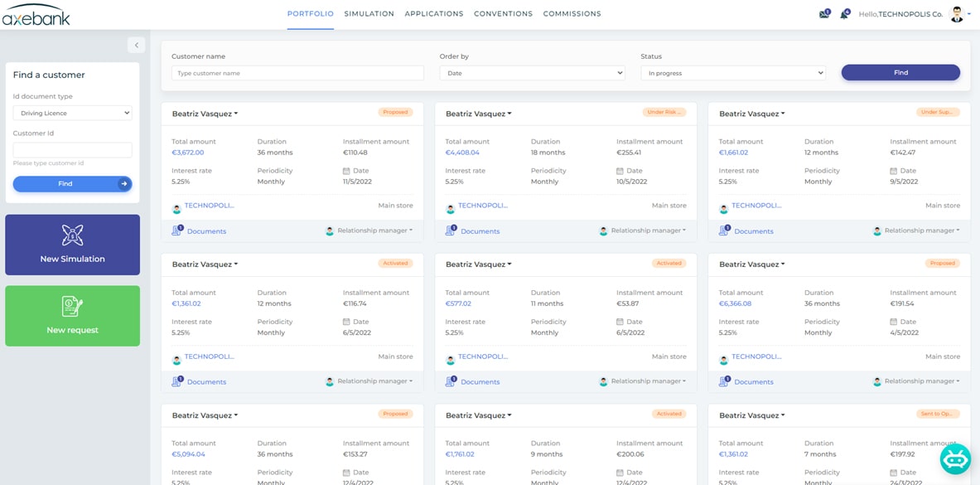
Task: Open the Order by dropdown
Action: pos(532,73)
